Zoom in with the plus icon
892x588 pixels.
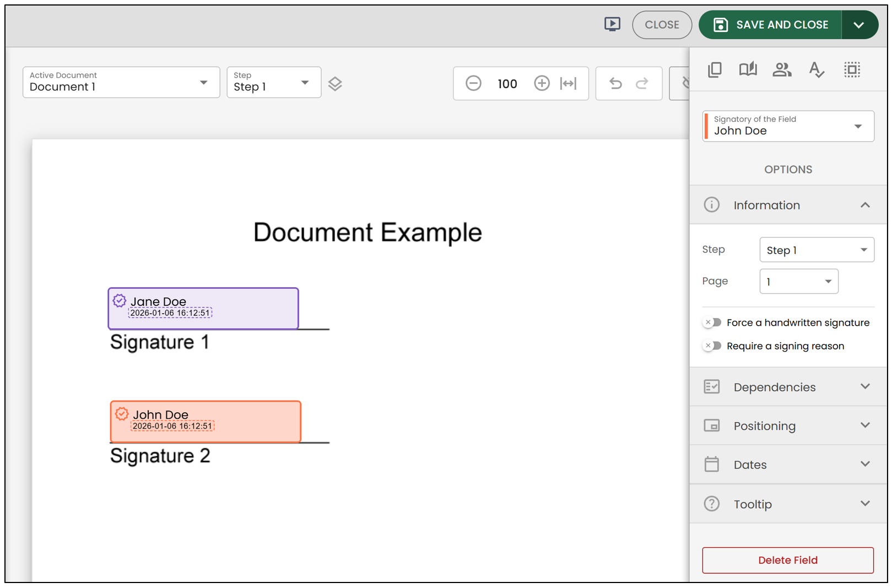542,83
